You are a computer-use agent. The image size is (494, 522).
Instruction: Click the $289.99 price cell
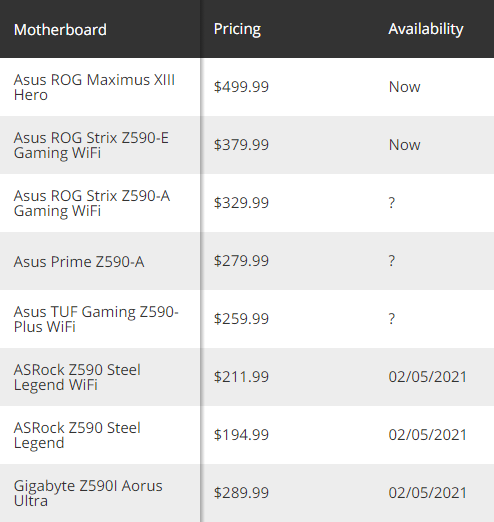(x=241, y=493)
